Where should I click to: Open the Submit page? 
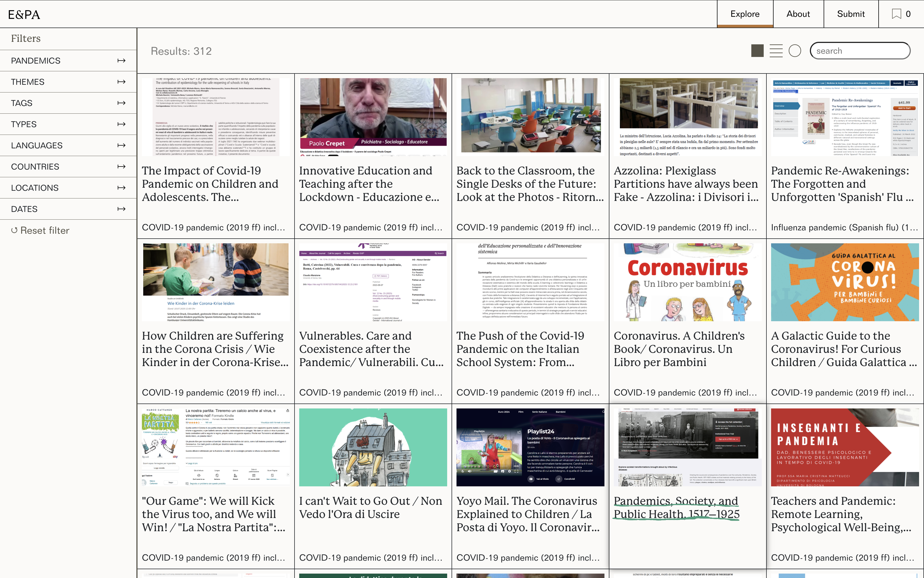click(x=851, y=14)
